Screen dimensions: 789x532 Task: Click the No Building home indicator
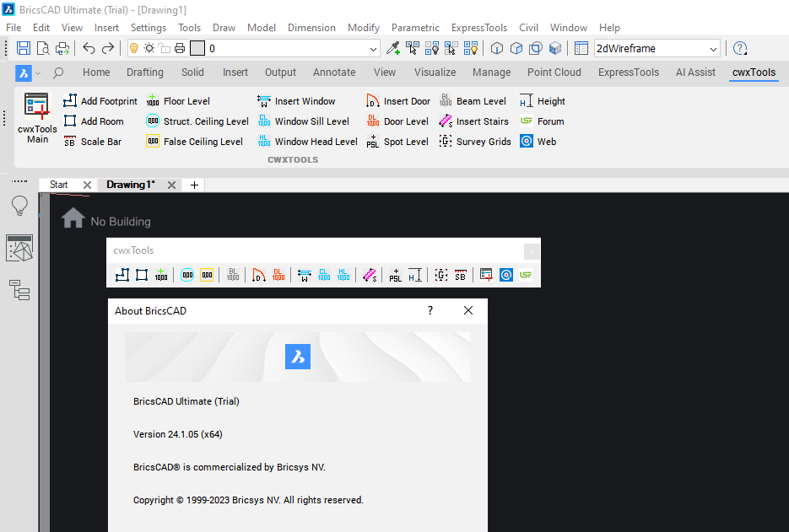(105, 220)
